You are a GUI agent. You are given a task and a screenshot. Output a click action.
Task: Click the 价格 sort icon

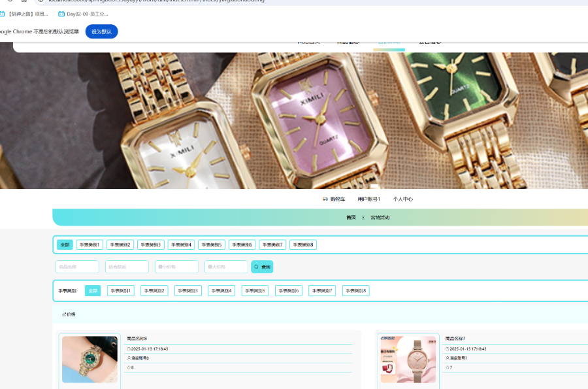(64, 314)
